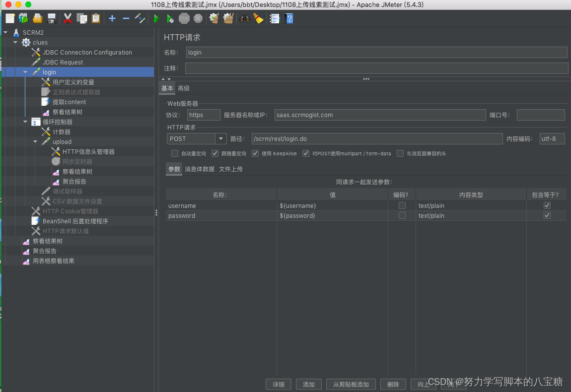Image resolution: width=571 pixels, height=392 pixels.
Task: Click the 详细 button
Action: [279, 385]
